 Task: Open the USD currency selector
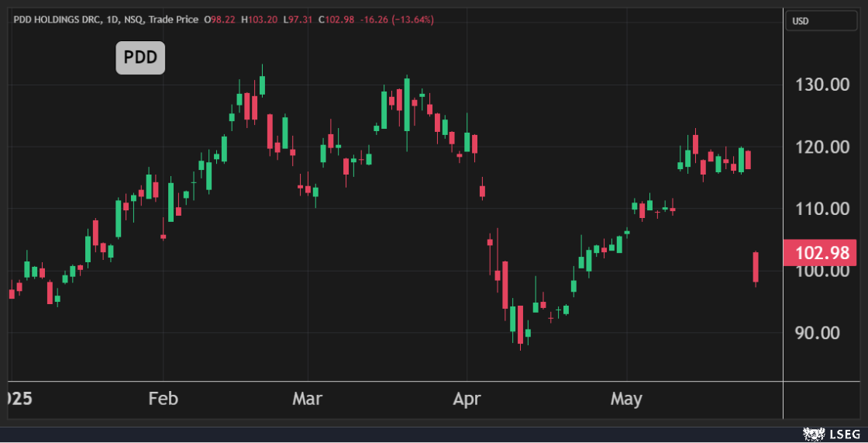point(821,21)
